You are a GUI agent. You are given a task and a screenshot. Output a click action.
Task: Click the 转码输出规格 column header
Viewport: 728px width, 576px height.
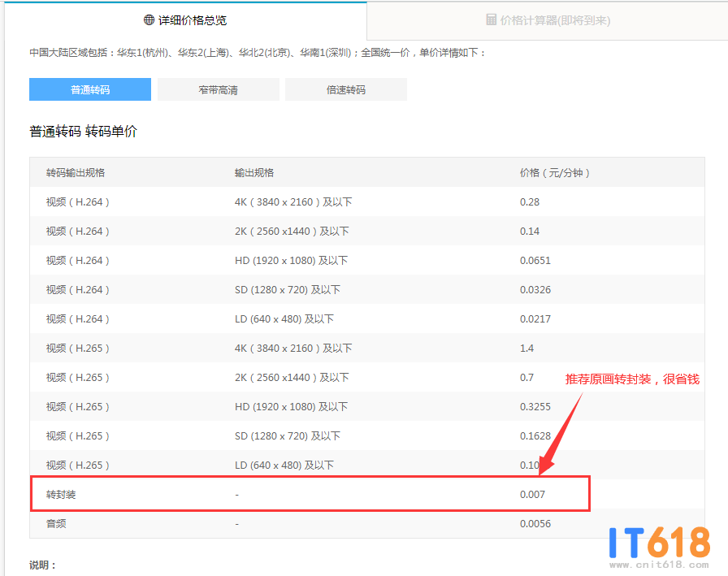point(76,172)
